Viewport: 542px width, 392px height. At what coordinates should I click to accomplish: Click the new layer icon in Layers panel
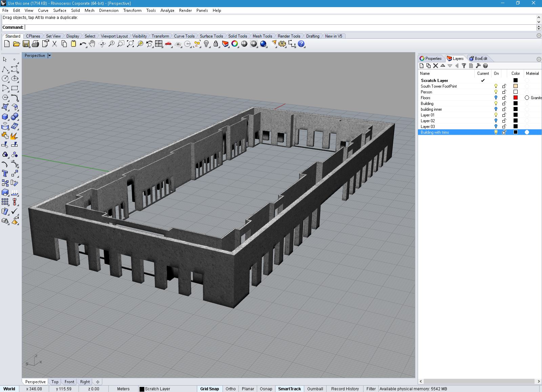point(422,66)
